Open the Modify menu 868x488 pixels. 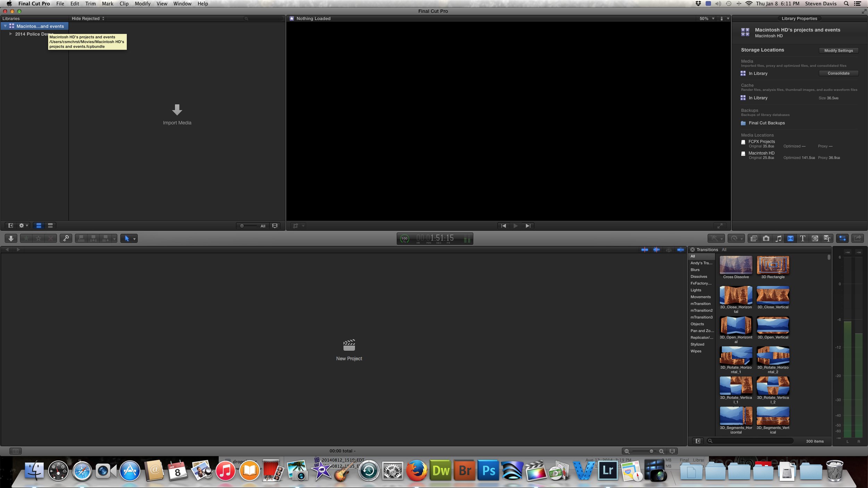142,4
